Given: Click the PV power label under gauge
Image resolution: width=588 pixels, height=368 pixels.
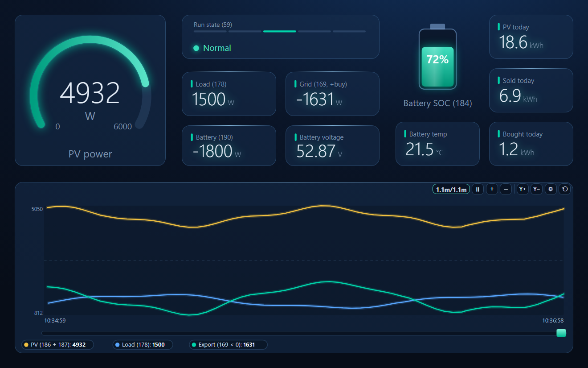Looking at the screenshot, I should (x=90, y=154).
